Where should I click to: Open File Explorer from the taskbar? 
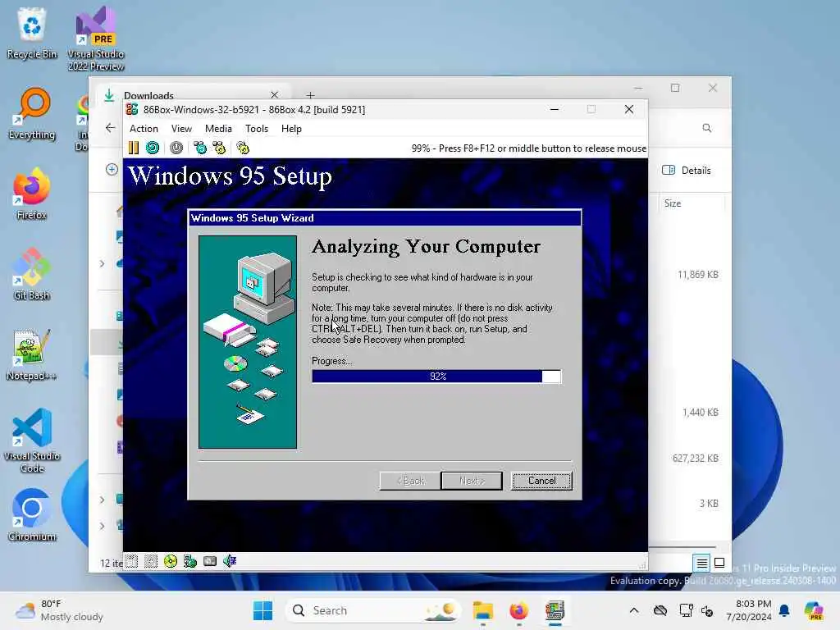(x=482, y=610)
